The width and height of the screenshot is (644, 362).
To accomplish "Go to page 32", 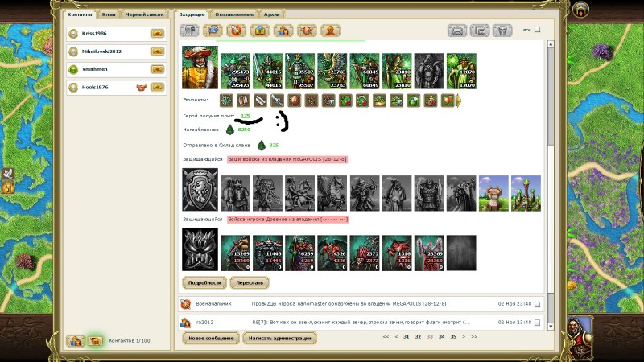I will pos(418,336).
